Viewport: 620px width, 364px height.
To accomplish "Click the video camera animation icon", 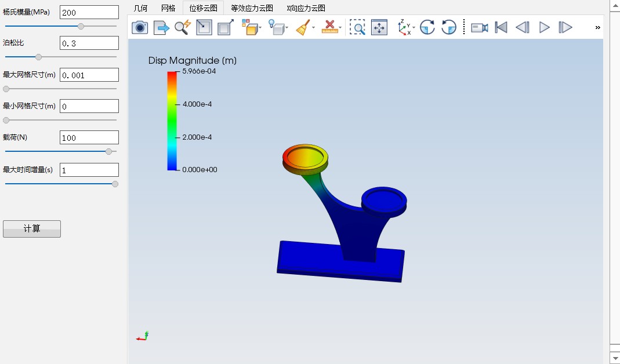I will click(480, 27).
